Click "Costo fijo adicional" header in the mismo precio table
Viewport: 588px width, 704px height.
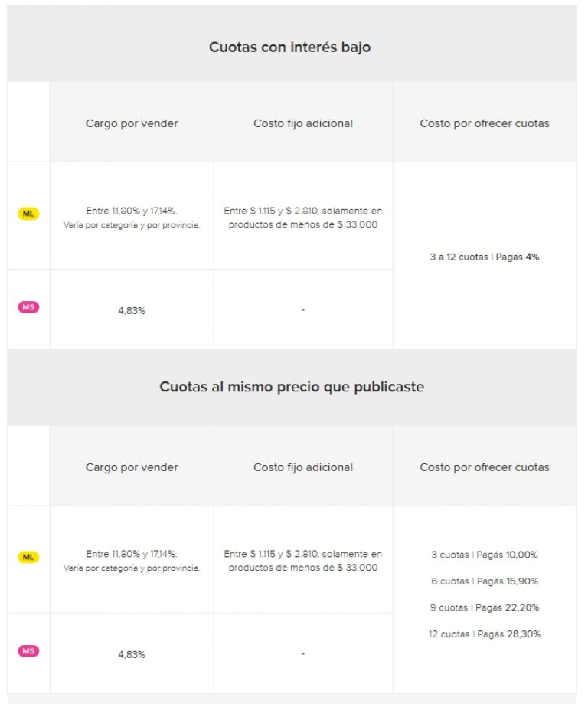[303, 467]
